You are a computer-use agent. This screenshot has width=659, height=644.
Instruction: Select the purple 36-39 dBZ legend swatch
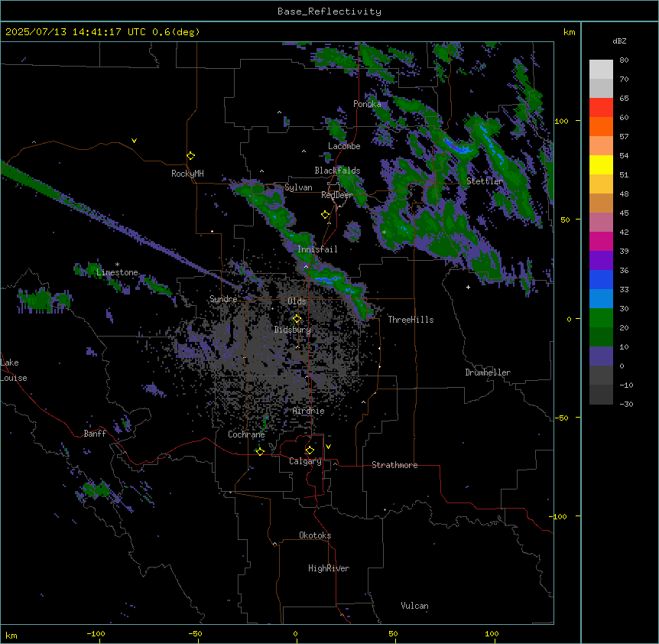[x=601, y=261]
